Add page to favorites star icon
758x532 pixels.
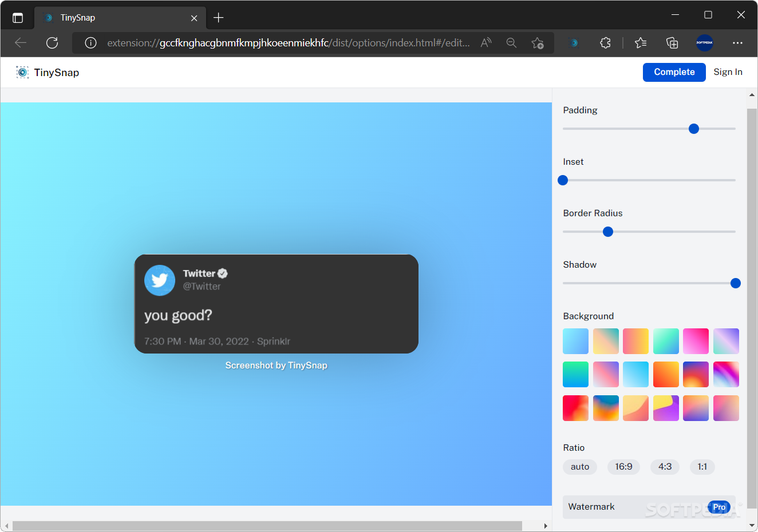[537, 43]
